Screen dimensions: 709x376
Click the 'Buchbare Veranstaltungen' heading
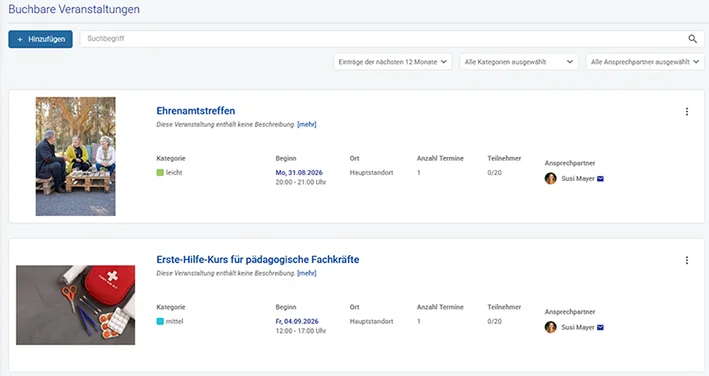(x=74, y=9)
